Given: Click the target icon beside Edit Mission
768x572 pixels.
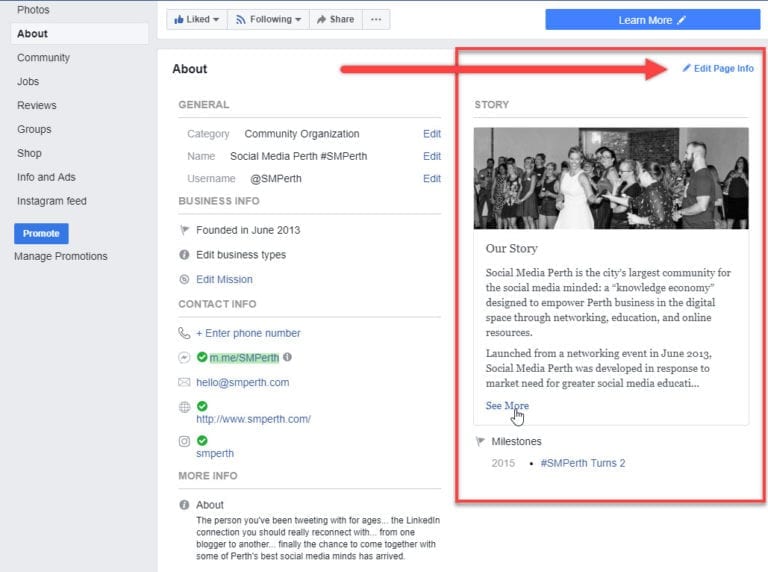Looking at the screenshot, I should (x=184, y=279).
